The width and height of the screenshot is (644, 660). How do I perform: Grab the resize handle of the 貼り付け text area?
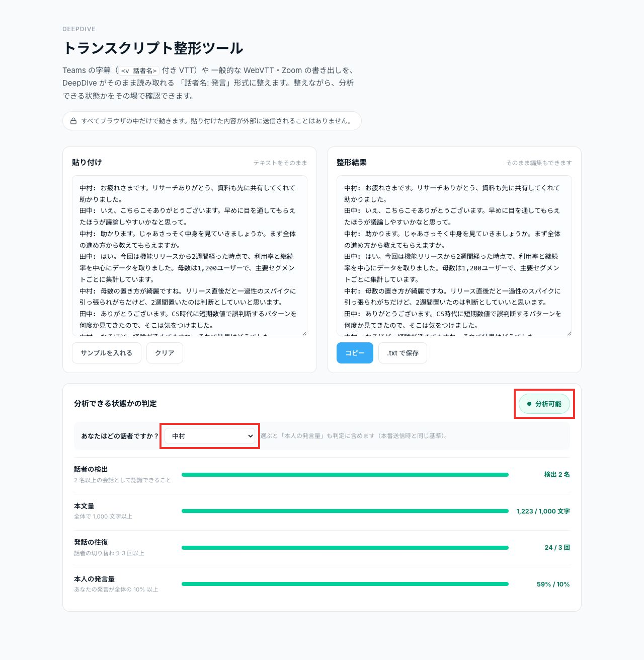[x=304, y=333]
